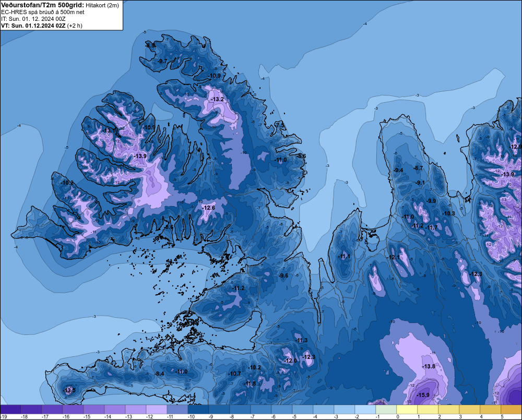
Task: Click the -15.9 temperature value on the map
Action: pos(423,395)
